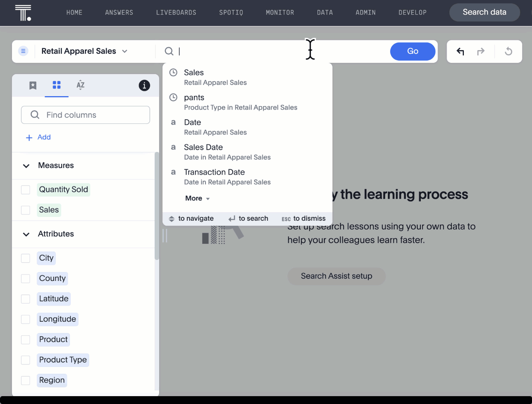This screenshot has height=404, width=532.
Task: Switch to grouped grid view icon
Action: click(x=57, y=85)
